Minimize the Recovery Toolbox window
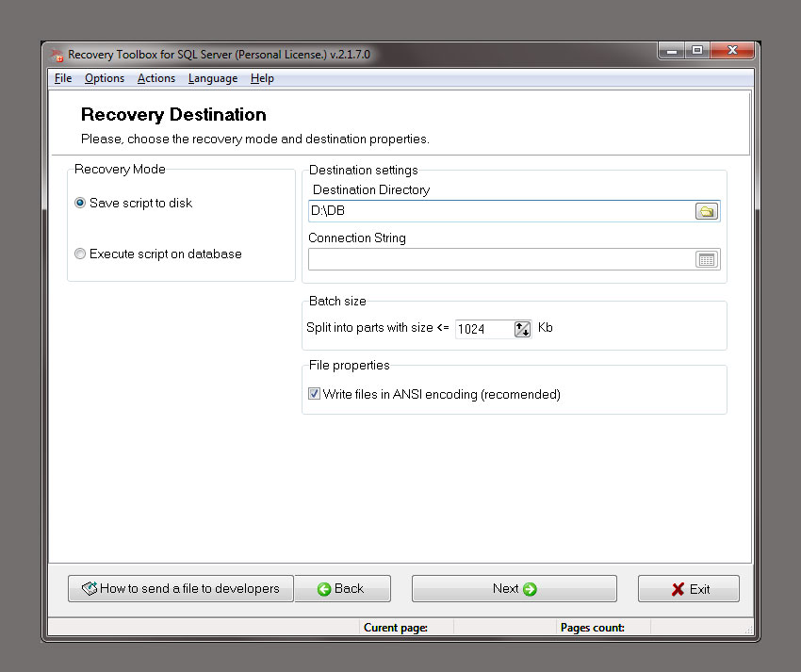 coord(671,51)
